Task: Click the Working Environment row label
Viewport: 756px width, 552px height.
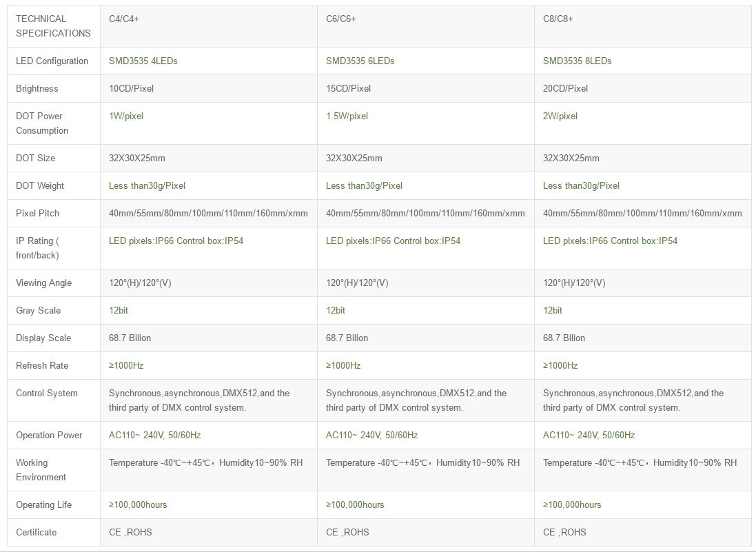Action: point(41,470)
